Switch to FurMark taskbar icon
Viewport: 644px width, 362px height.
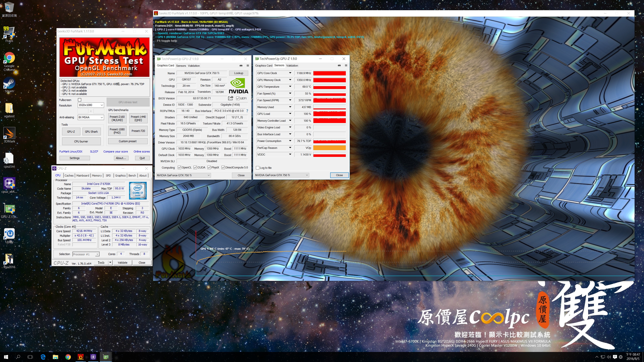tap(80, 357)
